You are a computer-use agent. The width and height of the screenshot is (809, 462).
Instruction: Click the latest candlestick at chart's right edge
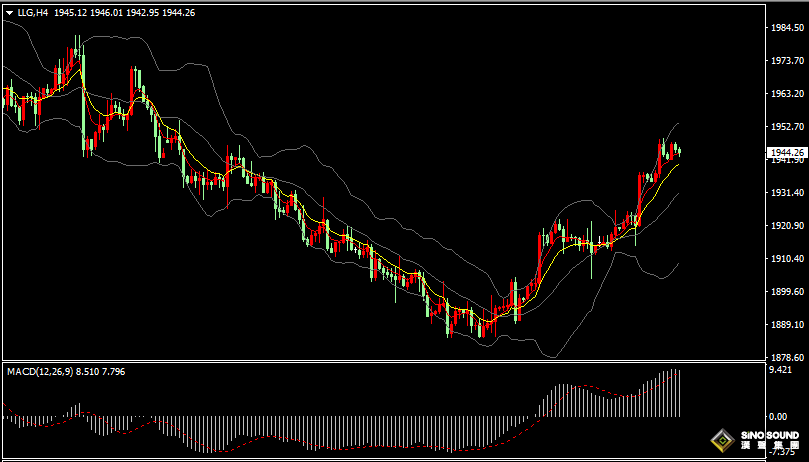(x=679, y=151)
